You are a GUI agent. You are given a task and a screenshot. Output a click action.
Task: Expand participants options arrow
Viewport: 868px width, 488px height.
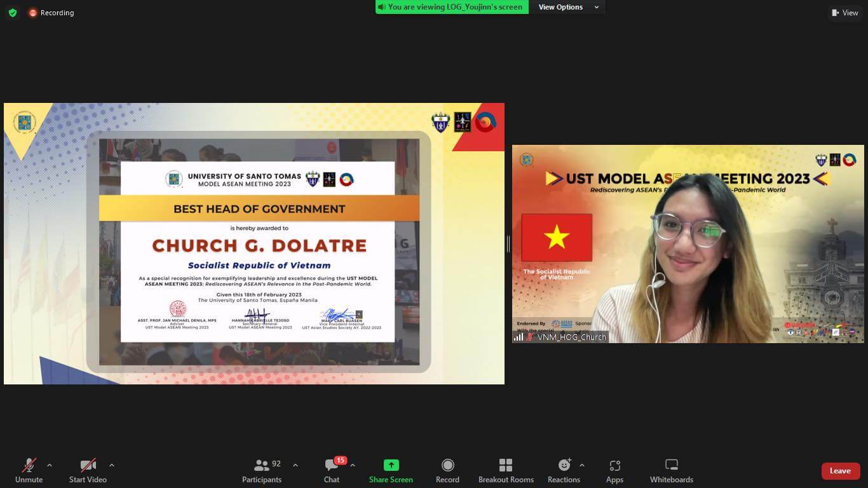(x=295, y=465)
